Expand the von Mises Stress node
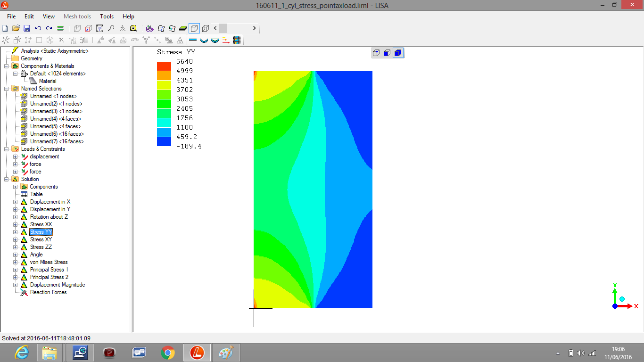The width and height of the screenshot is (644, 362). (x=16, y=262)
